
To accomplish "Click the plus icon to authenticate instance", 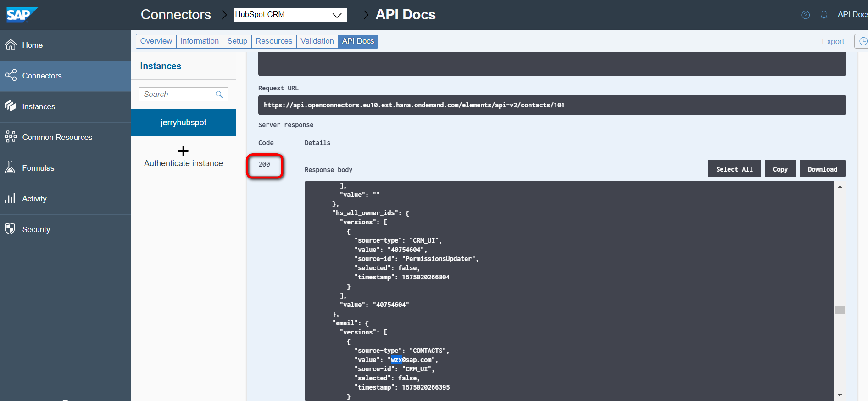I will 183,151.
